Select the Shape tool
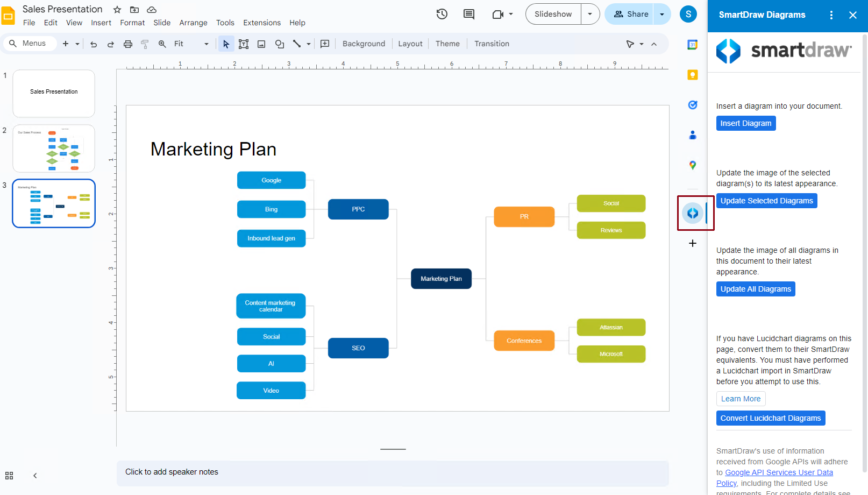The image size is (868, 495). click(279, 44)
